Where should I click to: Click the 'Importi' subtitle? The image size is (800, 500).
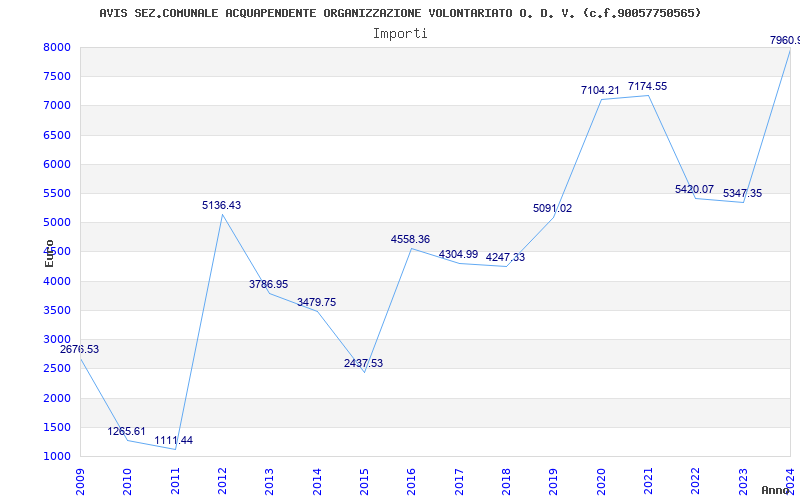400,34
